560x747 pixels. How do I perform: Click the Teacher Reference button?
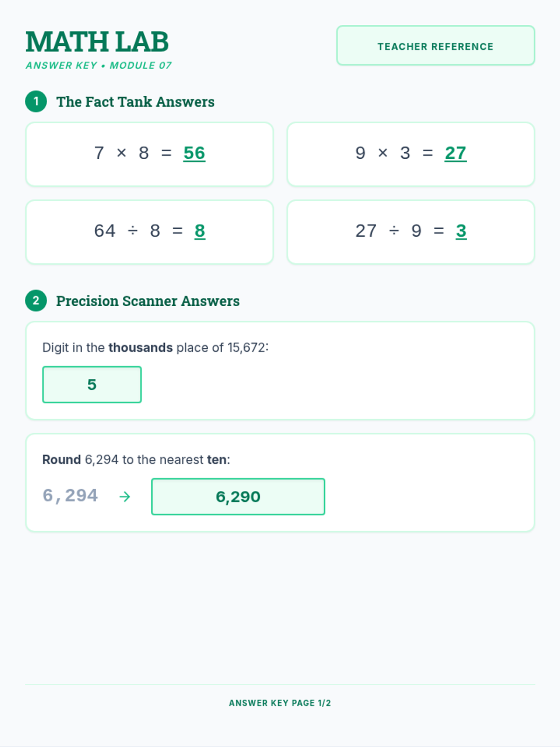pyautogui.click(x=435, y=46)
